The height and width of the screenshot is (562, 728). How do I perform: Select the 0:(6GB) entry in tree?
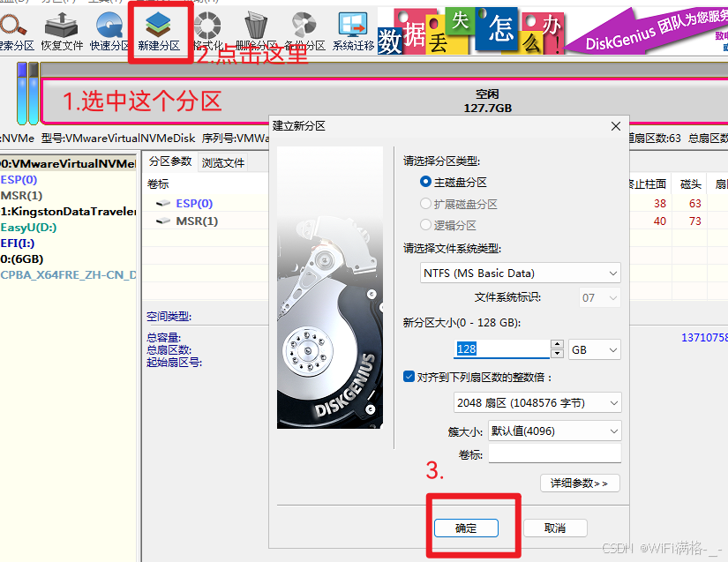22,259
